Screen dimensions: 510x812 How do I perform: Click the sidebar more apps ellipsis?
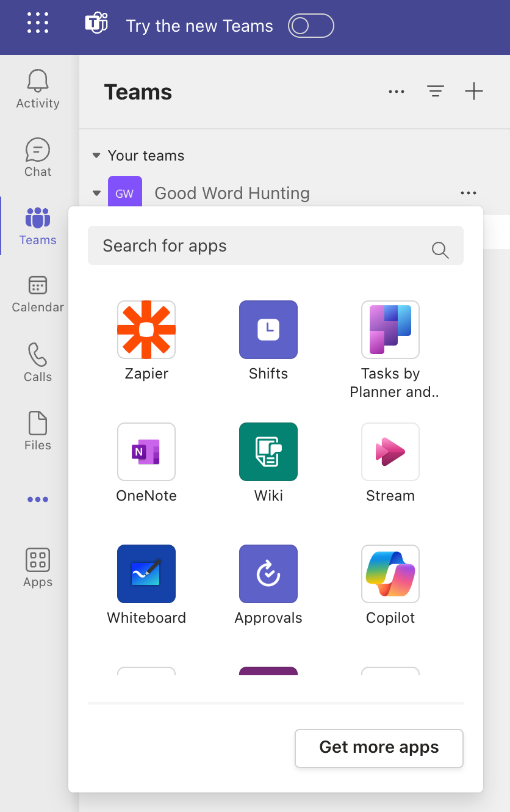tap(38, 499)
